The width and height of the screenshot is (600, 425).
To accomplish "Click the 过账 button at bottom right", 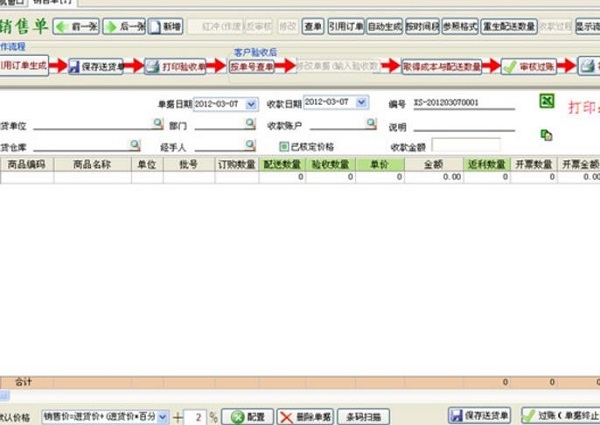I will 561,415.
